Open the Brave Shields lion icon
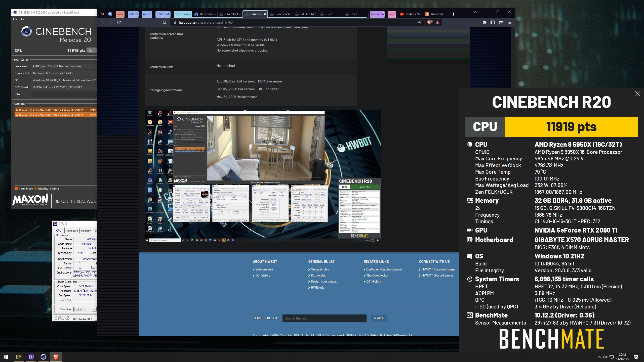The height and width of the screenshot is (362, 644). coord(429,22)
